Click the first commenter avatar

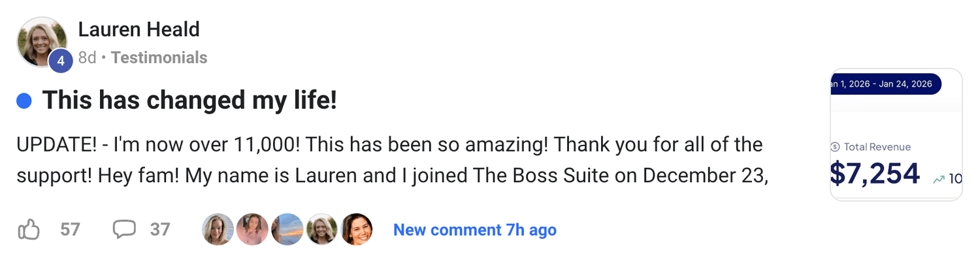(218, 230)
